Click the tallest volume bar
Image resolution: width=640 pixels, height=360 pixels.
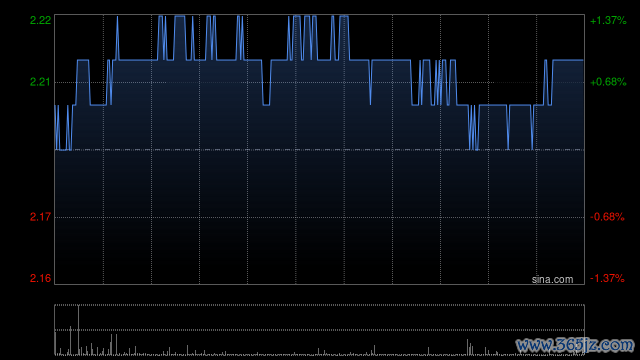coord(78,330)
